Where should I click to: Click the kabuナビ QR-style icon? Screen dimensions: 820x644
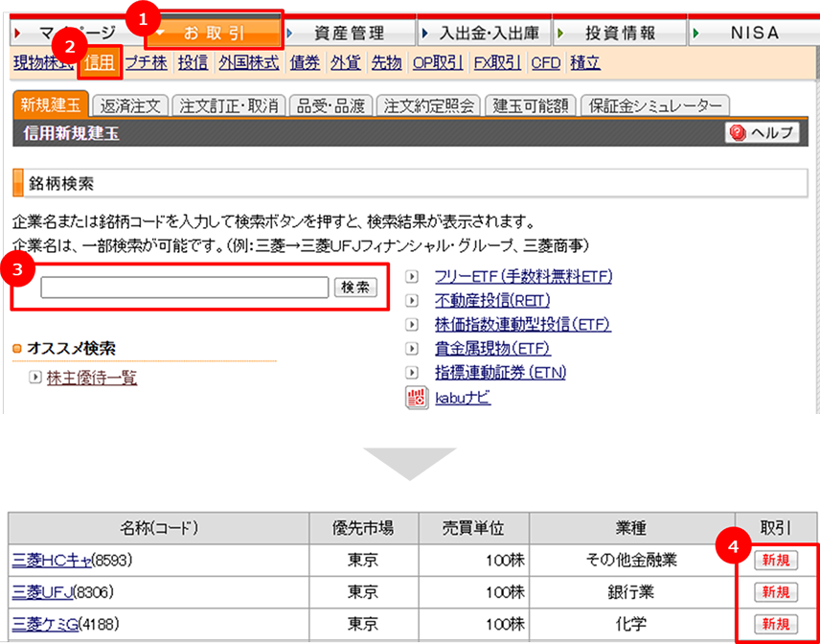416,398
